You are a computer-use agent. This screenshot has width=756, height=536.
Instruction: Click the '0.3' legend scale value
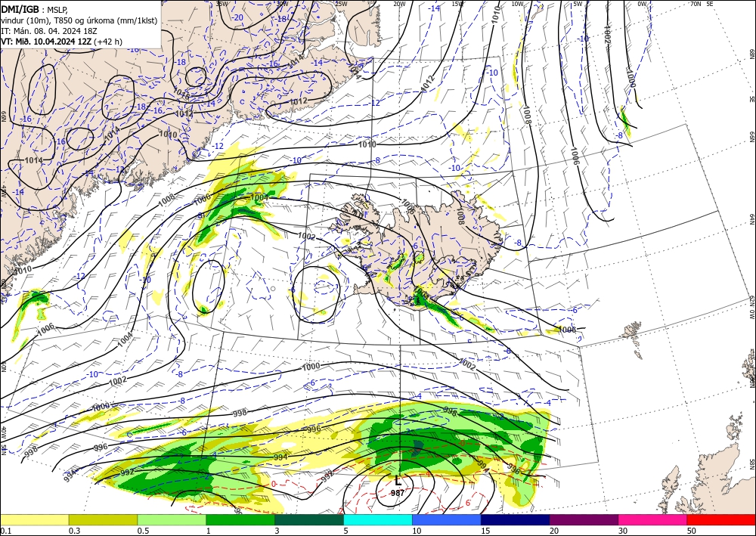[x=74, y=531]
